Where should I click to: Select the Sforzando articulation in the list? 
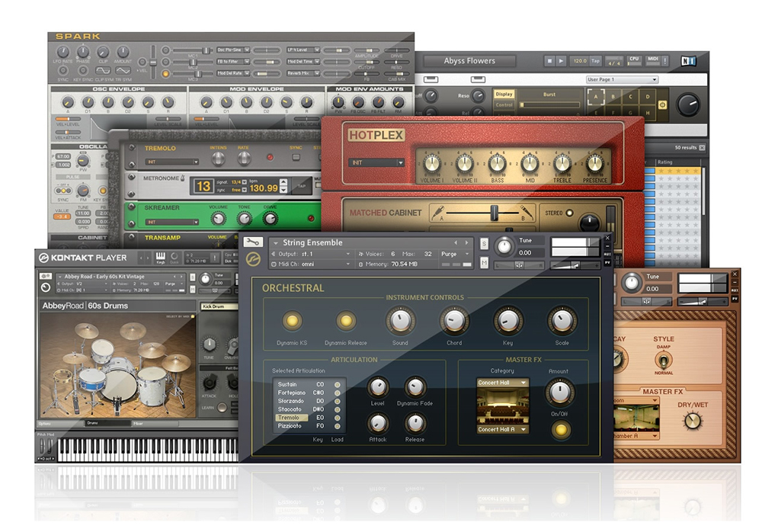[290, 401]
